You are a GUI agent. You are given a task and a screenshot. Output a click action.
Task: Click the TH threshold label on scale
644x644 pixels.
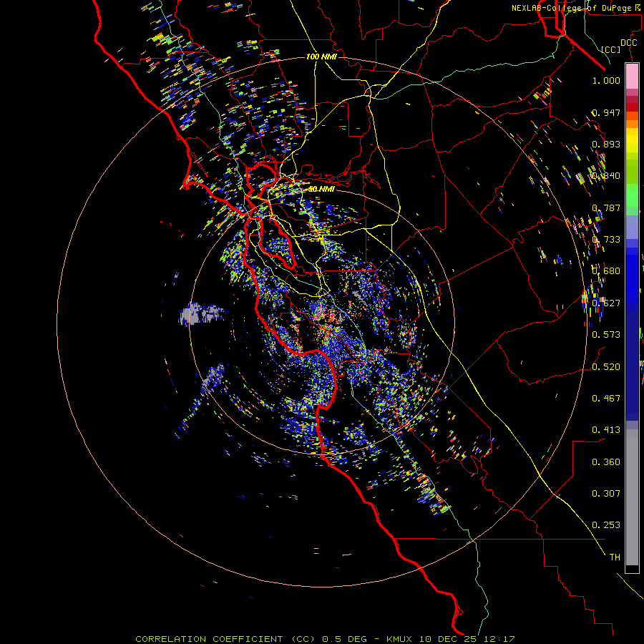point(615,557)
